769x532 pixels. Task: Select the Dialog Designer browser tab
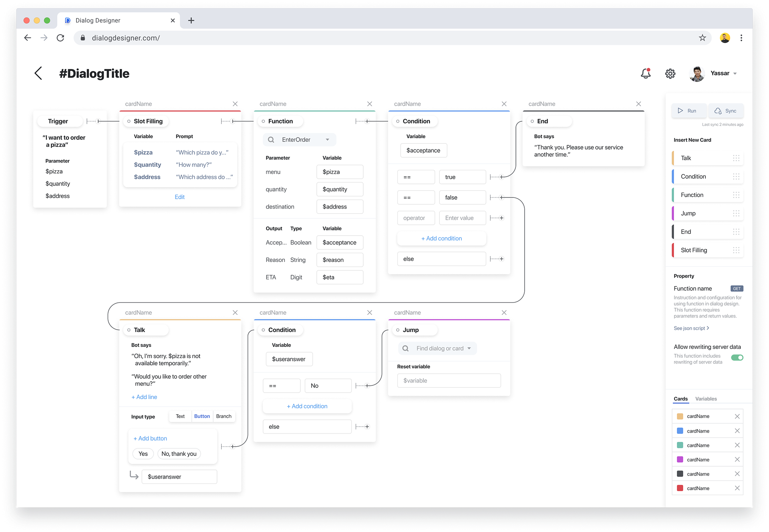pyautogui.click(x=119, y=20)
